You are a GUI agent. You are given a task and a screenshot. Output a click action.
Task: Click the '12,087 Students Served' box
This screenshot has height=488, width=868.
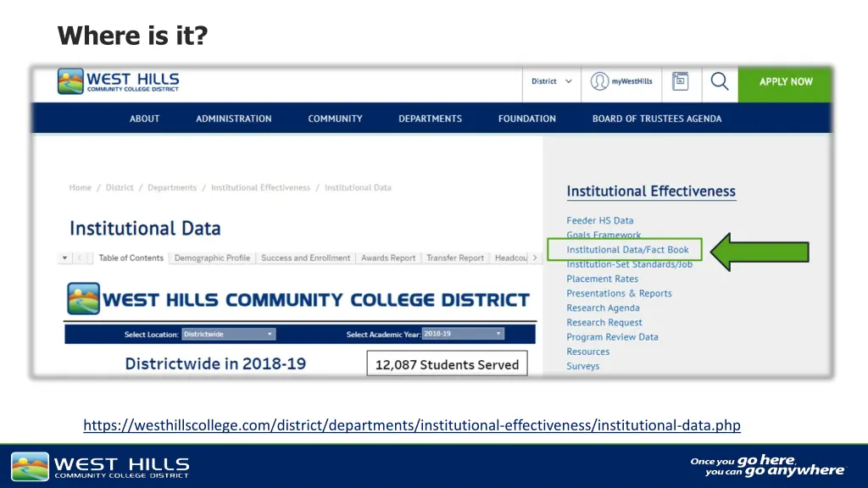tap(448, 364)
